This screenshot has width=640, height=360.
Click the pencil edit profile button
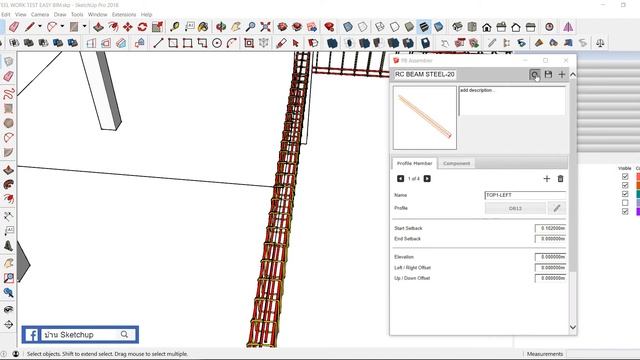click(557, 208)
